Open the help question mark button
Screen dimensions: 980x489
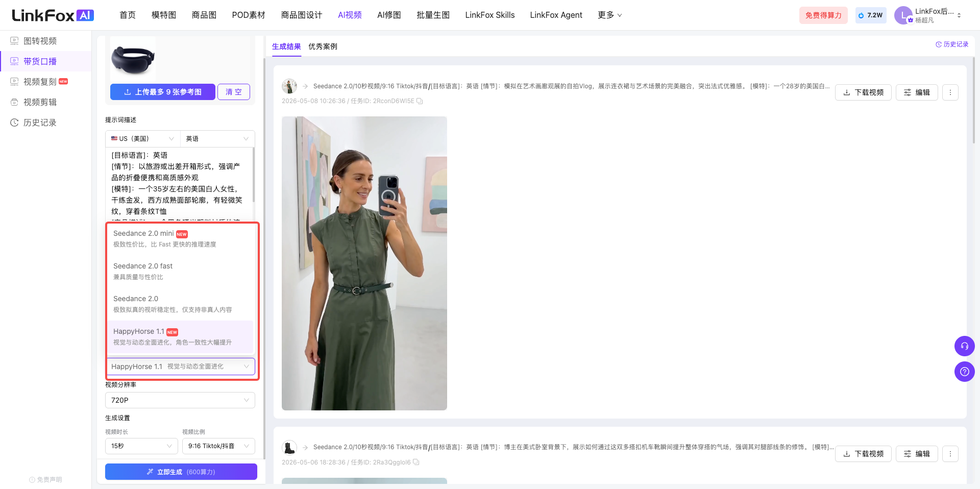pos(964,372)
